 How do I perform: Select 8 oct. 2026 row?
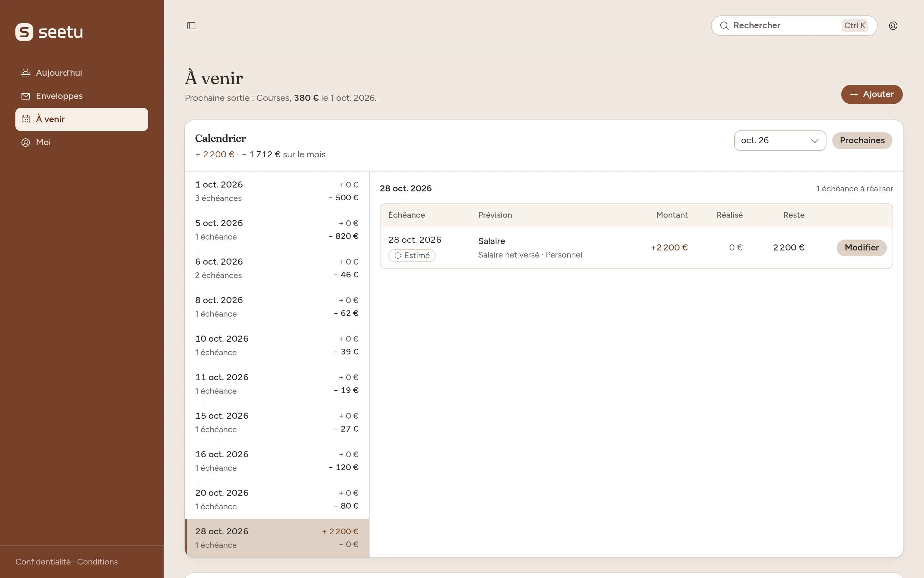pos(277,307)
